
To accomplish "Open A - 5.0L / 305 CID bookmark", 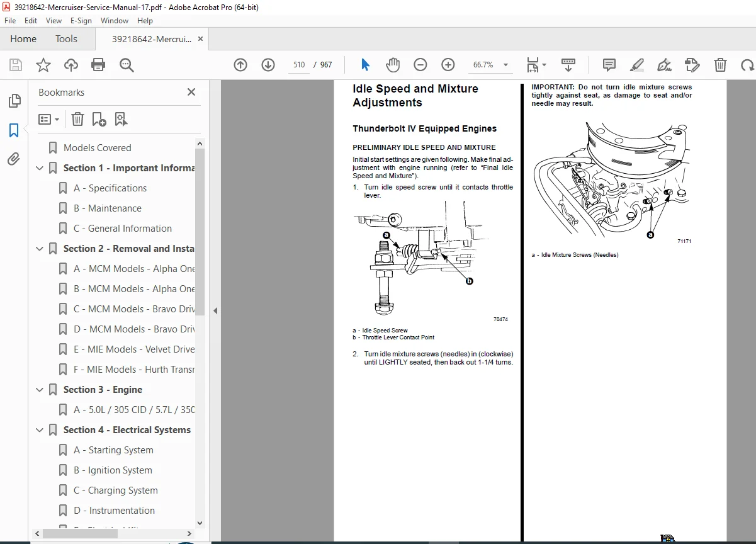I will 134,410.
